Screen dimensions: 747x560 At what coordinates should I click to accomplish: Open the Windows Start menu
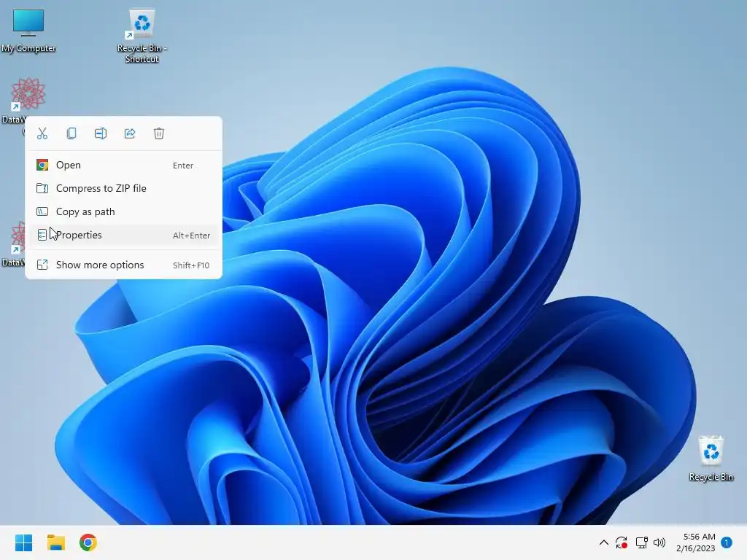(23, 542)
